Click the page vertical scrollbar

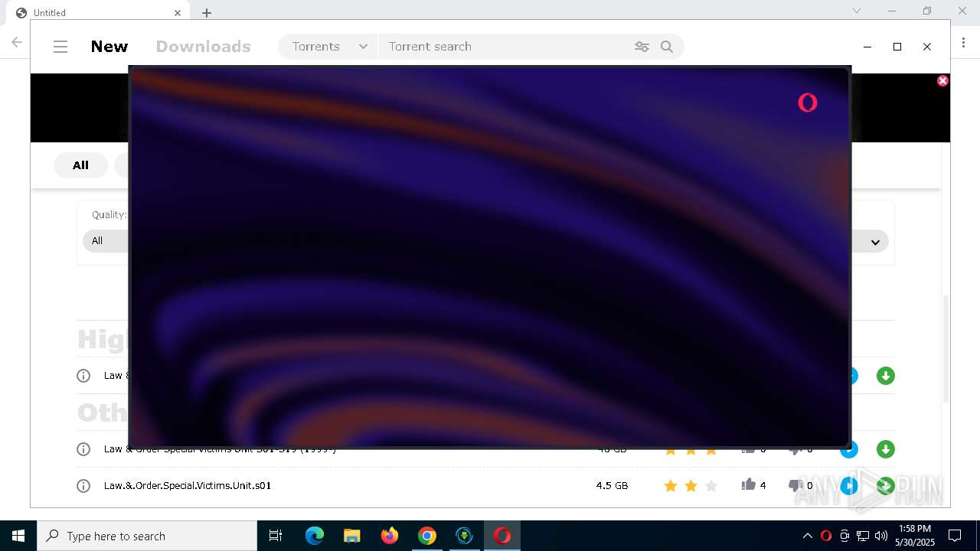(946, 348)
